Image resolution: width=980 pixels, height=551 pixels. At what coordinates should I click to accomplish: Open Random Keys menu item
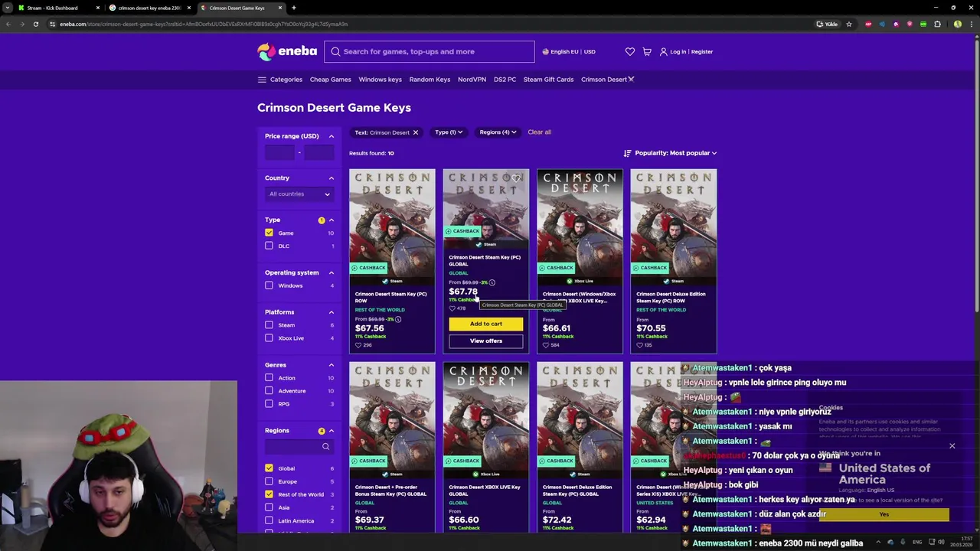pyautogui.click(x=430, y=80)
